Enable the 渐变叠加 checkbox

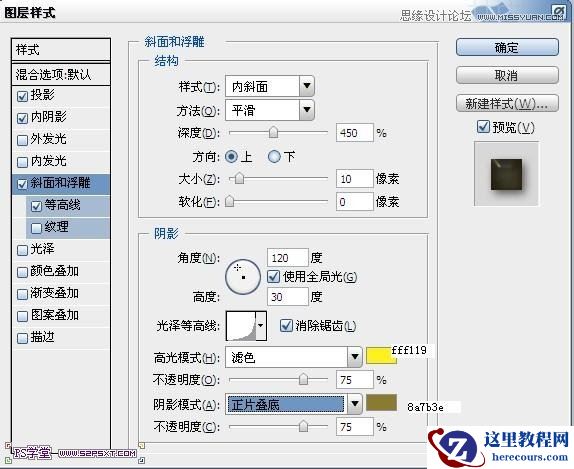pos(22,294)
